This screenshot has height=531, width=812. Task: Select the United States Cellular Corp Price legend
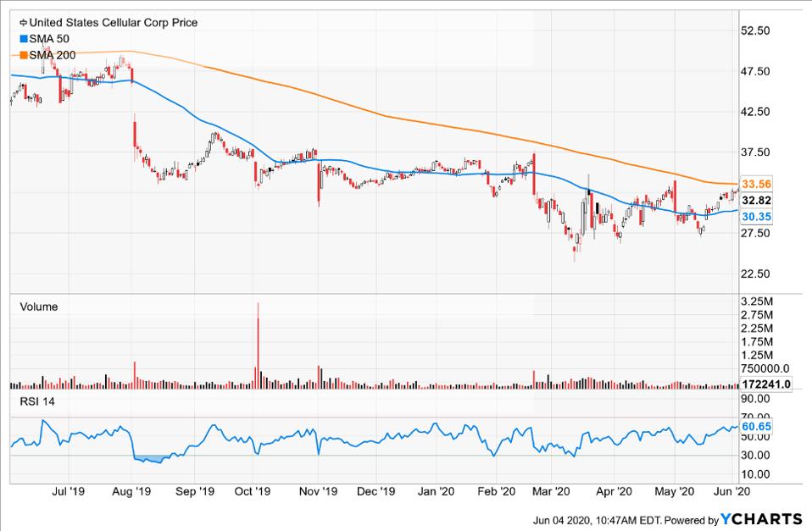click(x=113, y=23)
